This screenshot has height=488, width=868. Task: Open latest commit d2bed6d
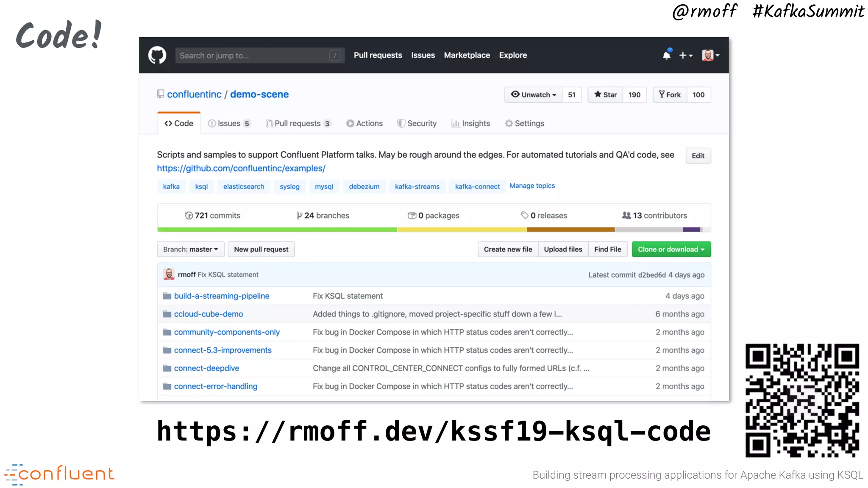tap(652, 275)
